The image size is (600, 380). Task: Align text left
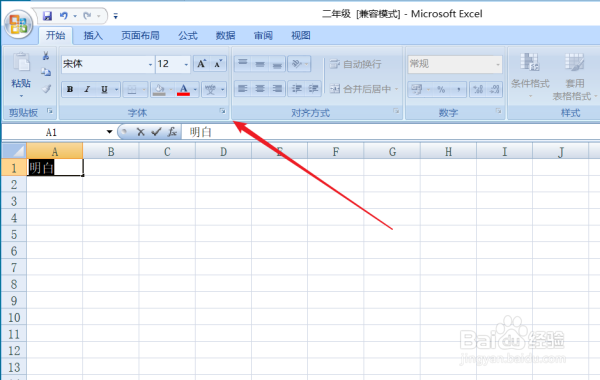coord(243,89)
